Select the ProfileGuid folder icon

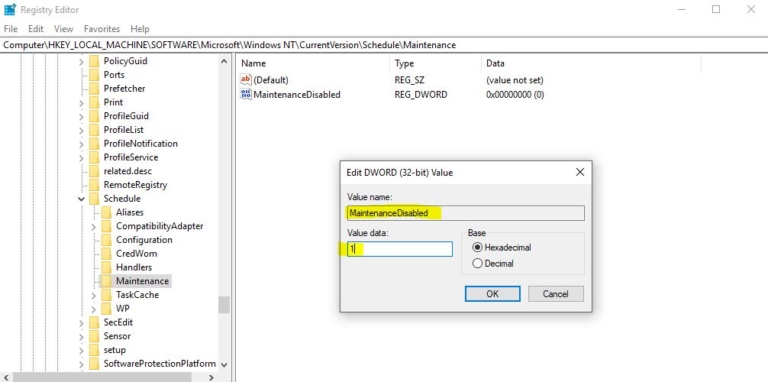[94, 116]
